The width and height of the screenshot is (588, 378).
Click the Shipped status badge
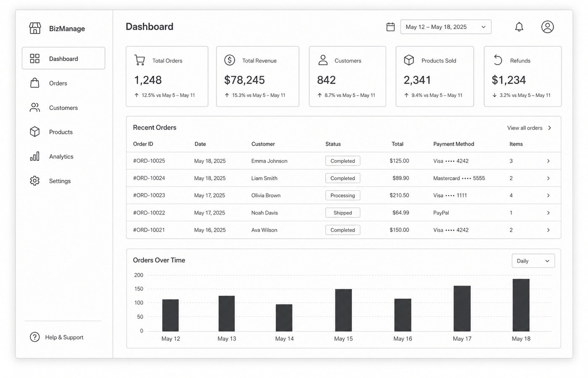coord(343,213)
